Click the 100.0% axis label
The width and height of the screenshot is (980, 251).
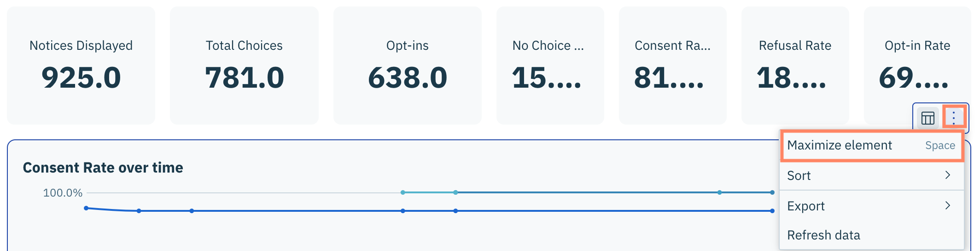tap(63, 193)
